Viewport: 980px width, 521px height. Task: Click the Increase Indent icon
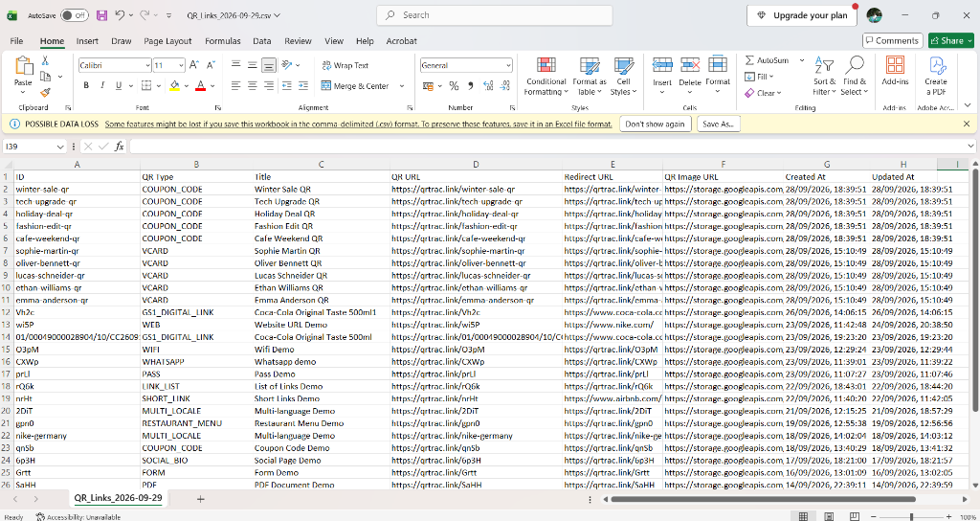(x=301, y=85)
